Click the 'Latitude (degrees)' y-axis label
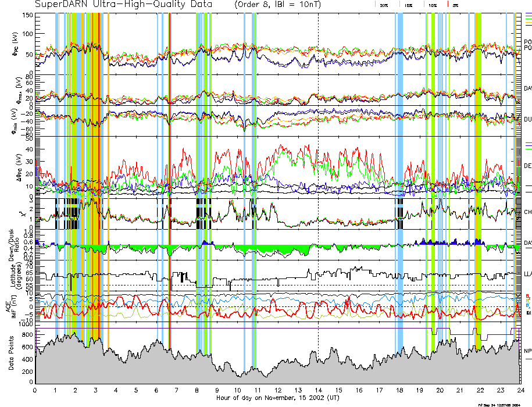The width and height of the screenshot is (532, 407). pyautogui.click(x=15, y=276)
